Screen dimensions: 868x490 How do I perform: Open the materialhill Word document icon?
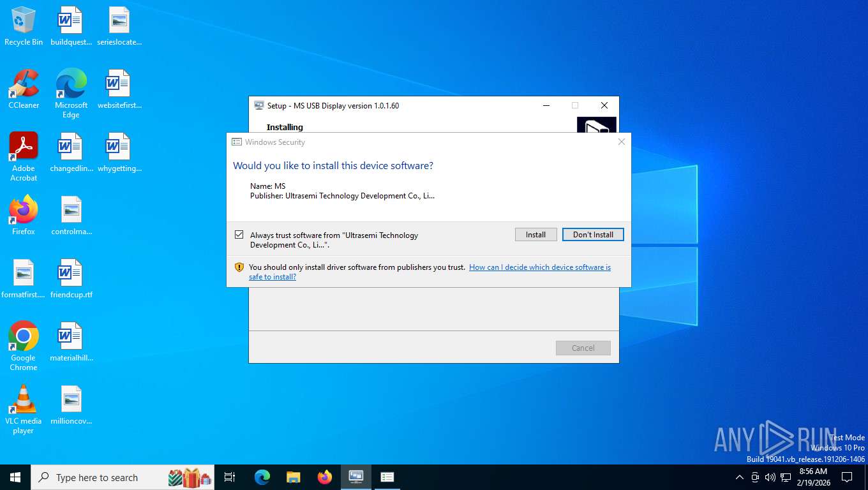[71, 342]
